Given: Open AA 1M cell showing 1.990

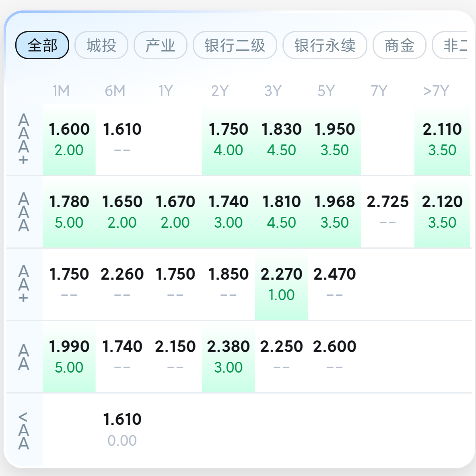Looking at the screenshot, I should pyautogui.click(x=69, y=356).
